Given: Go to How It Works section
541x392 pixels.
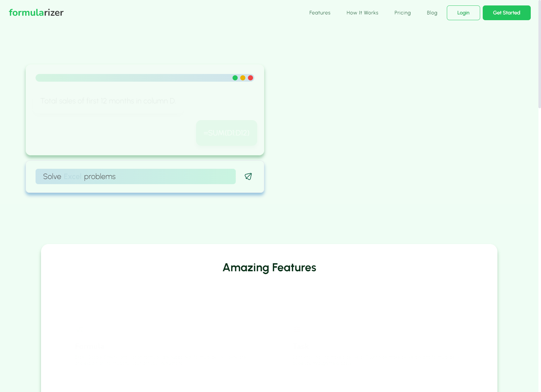Looking at the screenshot, I should click(362, 13).
